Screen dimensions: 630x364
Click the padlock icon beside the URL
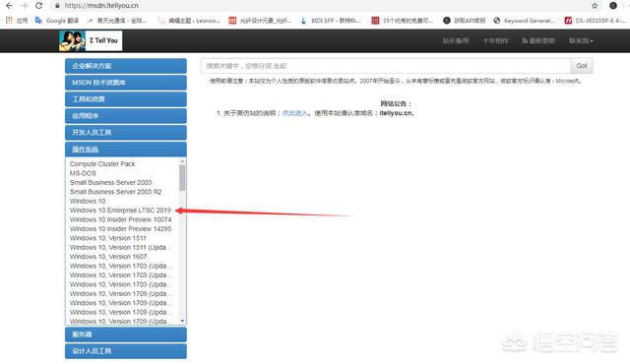57,6
